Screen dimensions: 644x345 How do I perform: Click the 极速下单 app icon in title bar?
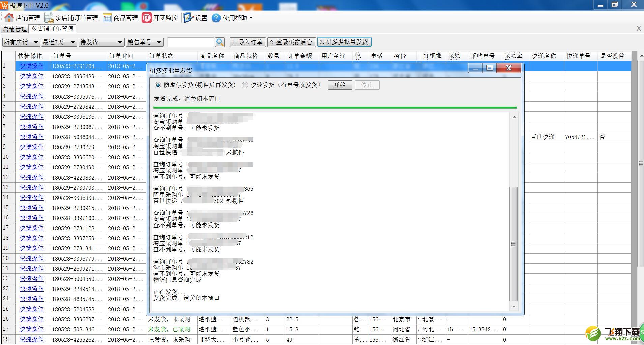click(4, 5)
